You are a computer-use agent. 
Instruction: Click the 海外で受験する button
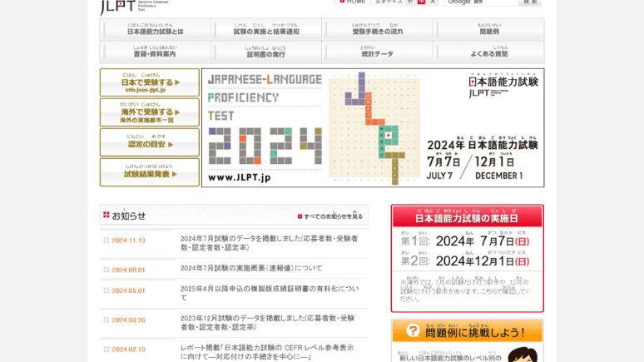[150, 112]
